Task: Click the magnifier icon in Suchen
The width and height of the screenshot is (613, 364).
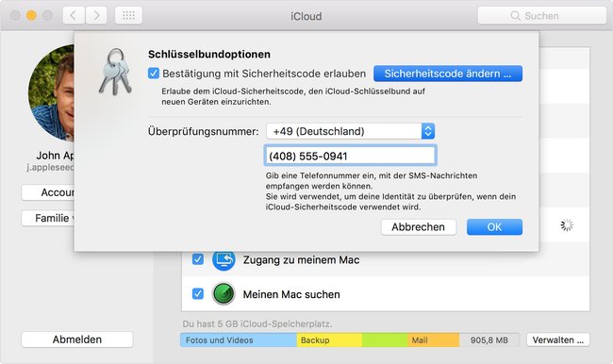Action: tap(515, 16)
